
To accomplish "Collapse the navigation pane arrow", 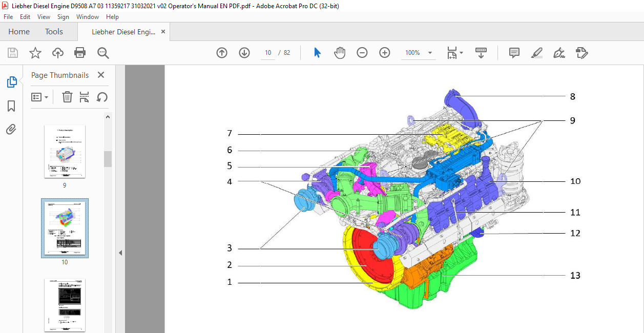I will 120,253.
